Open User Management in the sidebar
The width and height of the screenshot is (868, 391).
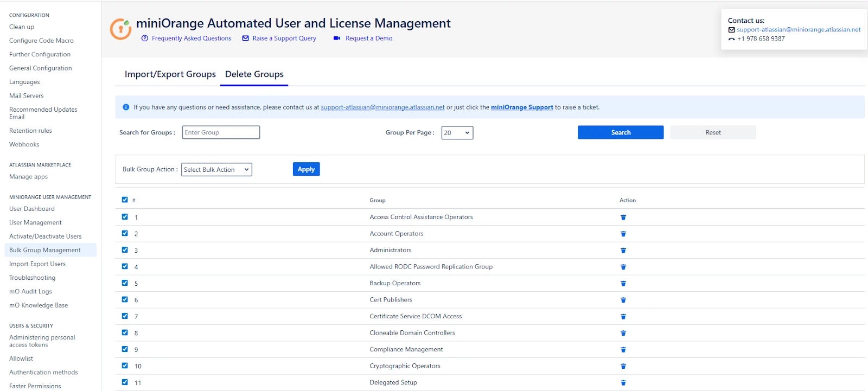point(35,223)
